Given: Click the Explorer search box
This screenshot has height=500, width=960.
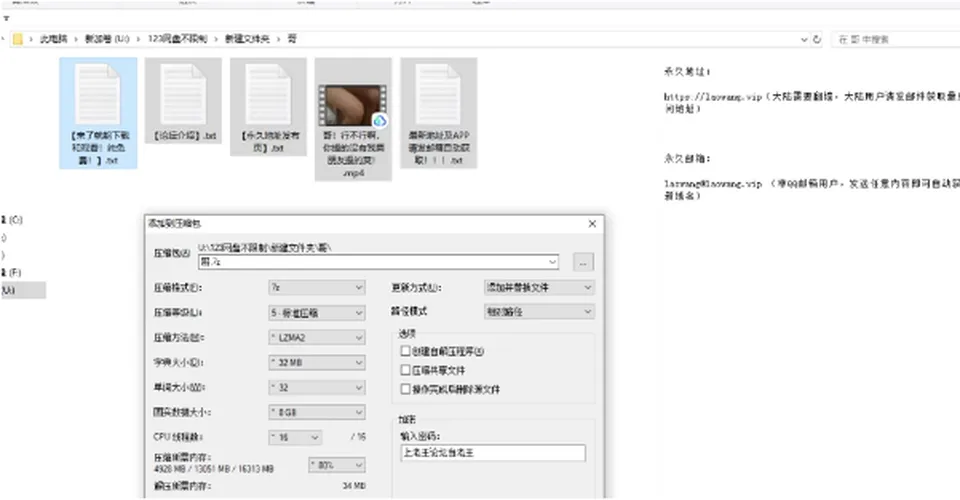Looking at the screenshot, I should (x=896, y=39).
